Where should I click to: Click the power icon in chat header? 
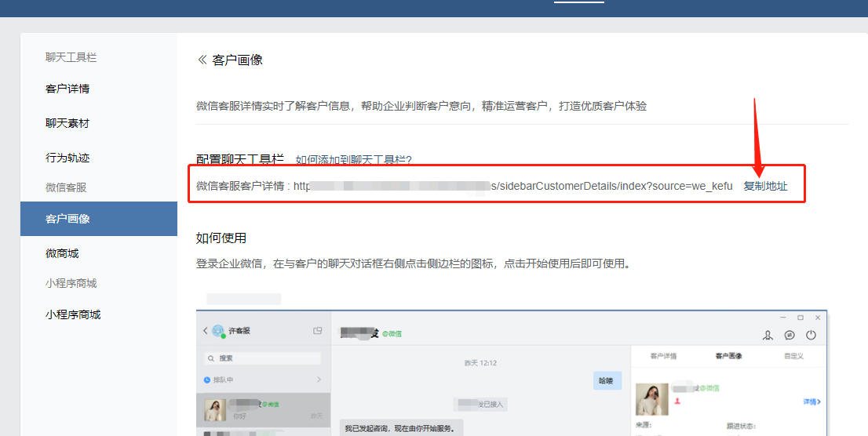point(811,335)
